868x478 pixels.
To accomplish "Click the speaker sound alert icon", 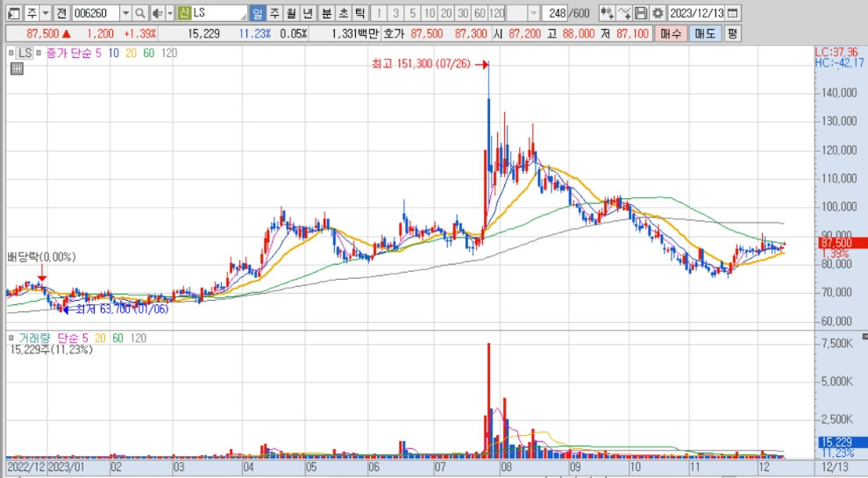I will point(156,13).
